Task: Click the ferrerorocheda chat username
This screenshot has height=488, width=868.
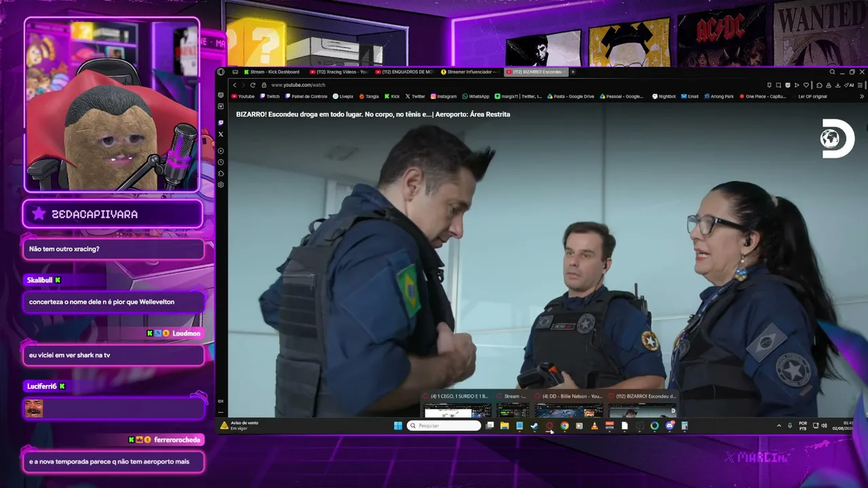Action: 177,440
